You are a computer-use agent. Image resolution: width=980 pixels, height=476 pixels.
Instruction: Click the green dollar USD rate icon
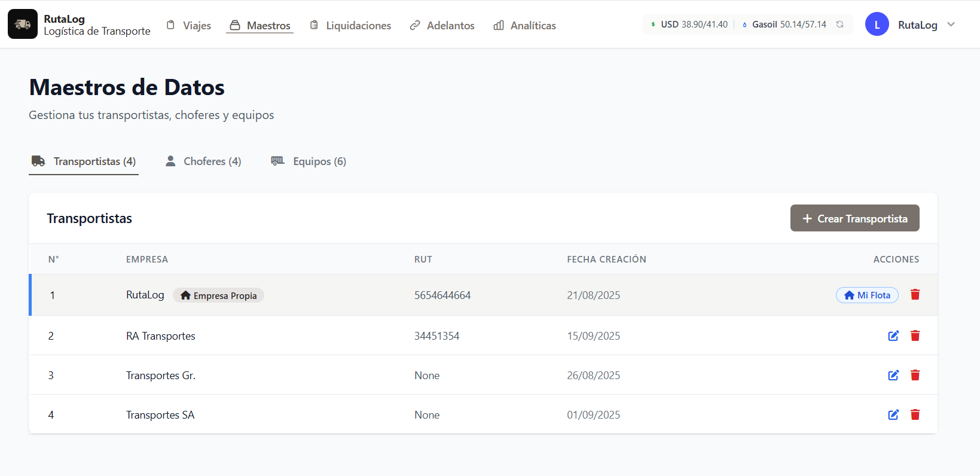click(x=653, y=25)
